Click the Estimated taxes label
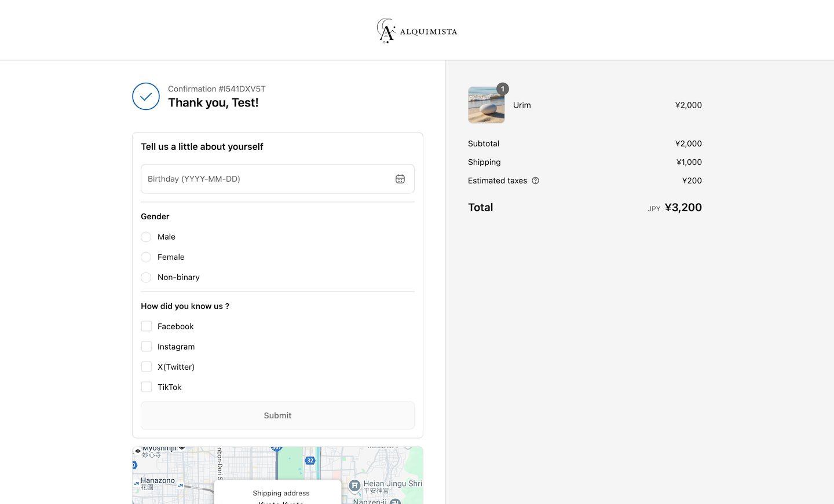This screenshot has height=504, width=834. (498, 181)
